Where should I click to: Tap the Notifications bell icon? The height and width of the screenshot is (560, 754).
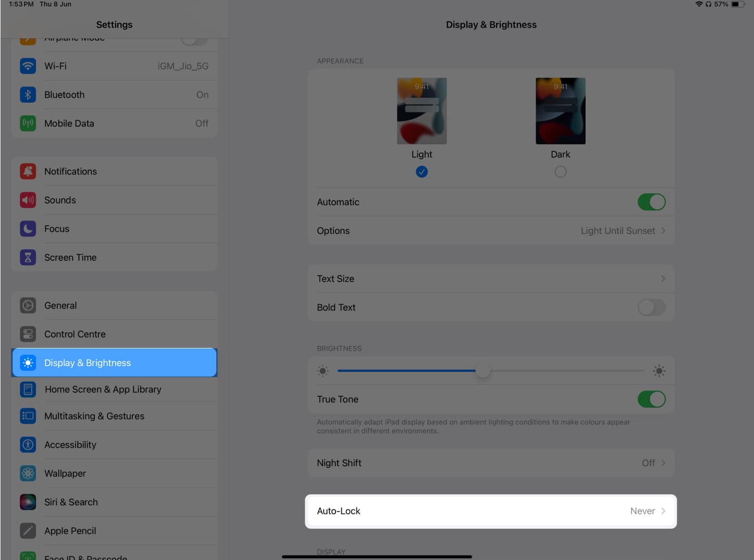[28, 171]
